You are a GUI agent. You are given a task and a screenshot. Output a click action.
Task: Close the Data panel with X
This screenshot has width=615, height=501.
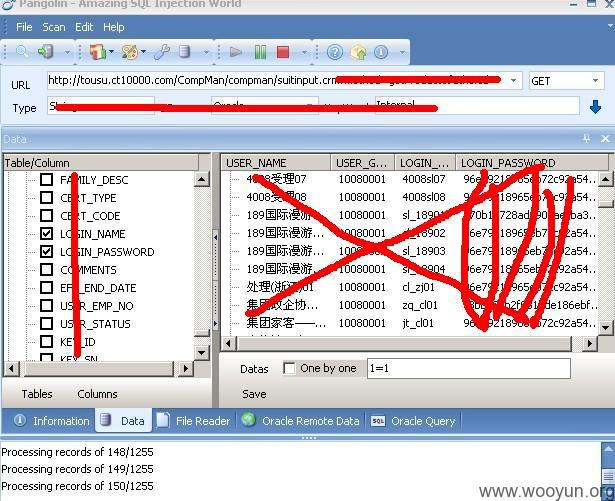click(605, 138)
